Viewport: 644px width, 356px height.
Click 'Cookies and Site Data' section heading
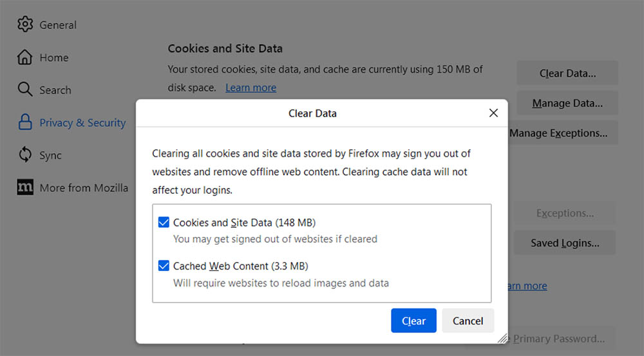click(x=225, y=48)
